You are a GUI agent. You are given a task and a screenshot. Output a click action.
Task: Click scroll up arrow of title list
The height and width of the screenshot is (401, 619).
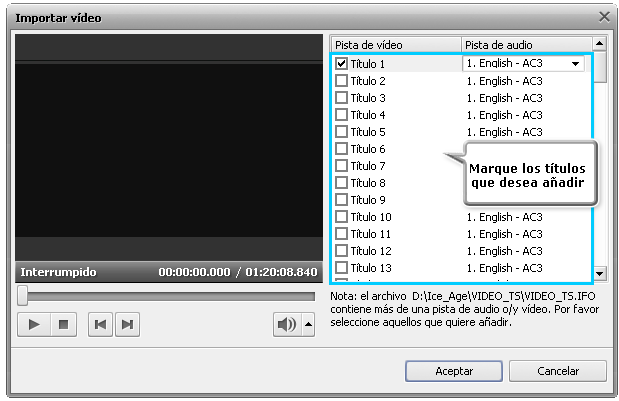coord(600,44)
